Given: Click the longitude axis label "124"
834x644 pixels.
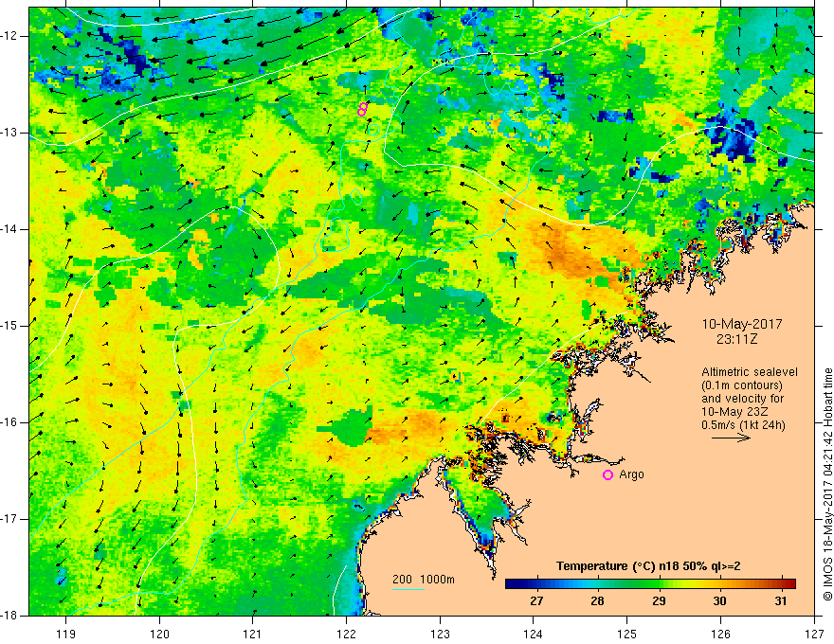Looking at the screenshot, I should [534, 634].
